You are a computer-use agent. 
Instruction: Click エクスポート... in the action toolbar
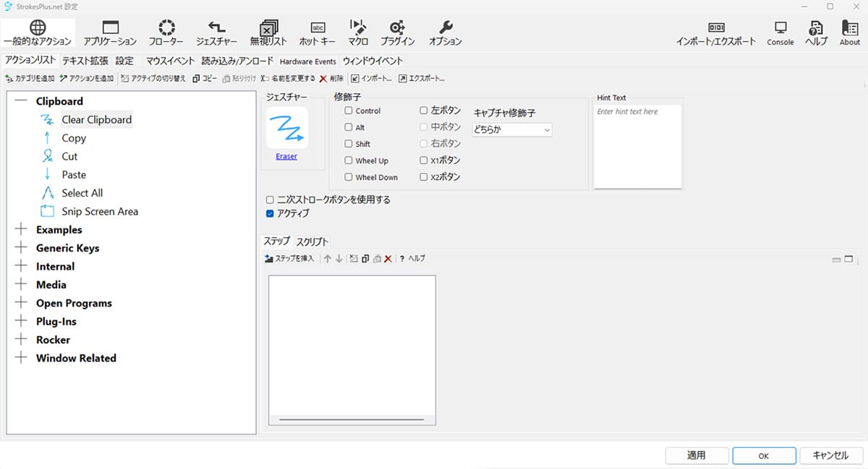click(421, 78)
